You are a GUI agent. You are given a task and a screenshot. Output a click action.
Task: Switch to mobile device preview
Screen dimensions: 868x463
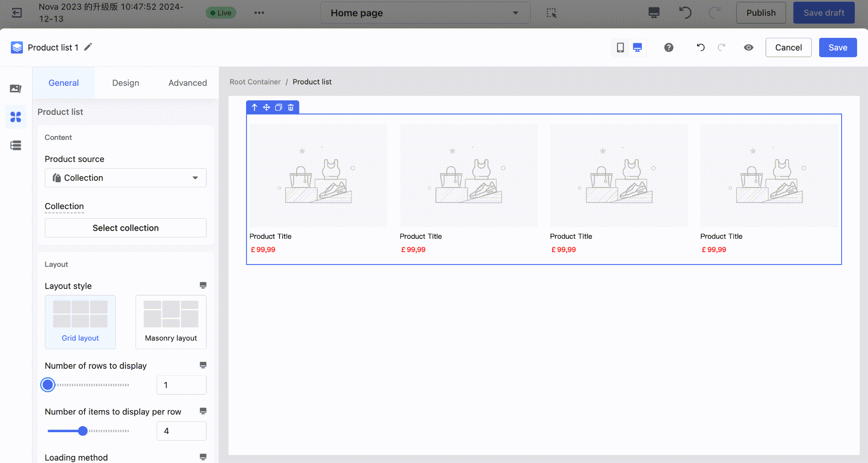coord(620,48)
